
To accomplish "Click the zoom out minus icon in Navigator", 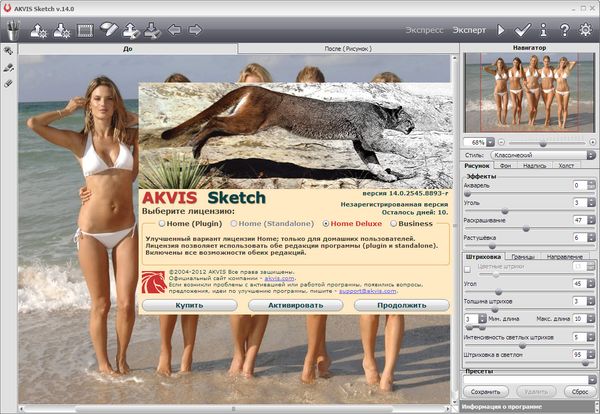I will 501,142.
